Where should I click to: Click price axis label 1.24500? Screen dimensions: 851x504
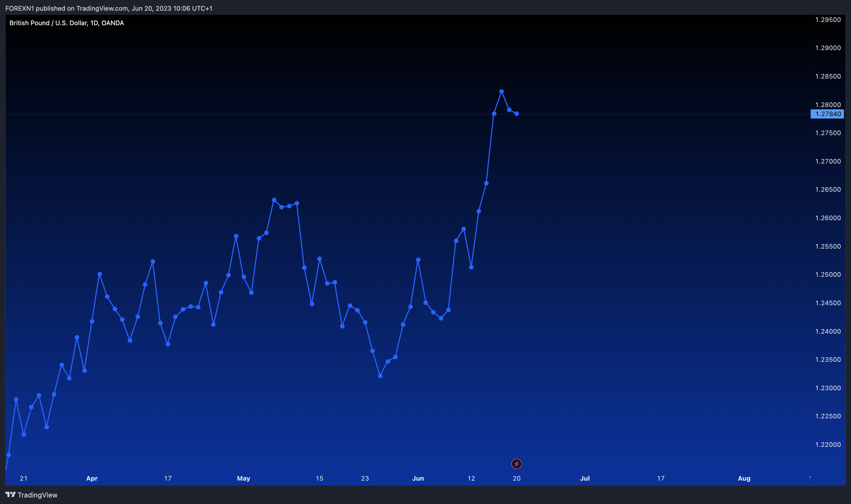pyautogui.click(x=828, y=303)
